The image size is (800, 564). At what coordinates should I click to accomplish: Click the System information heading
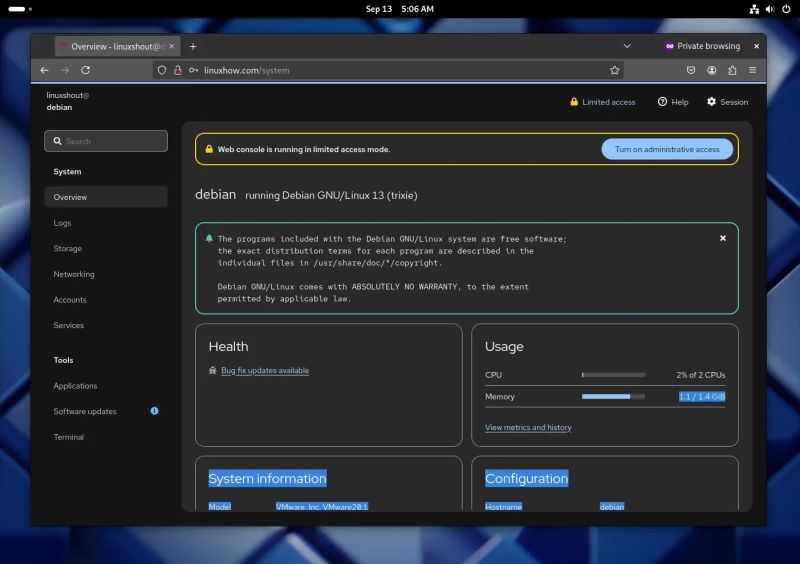click(x=267, y=478)
